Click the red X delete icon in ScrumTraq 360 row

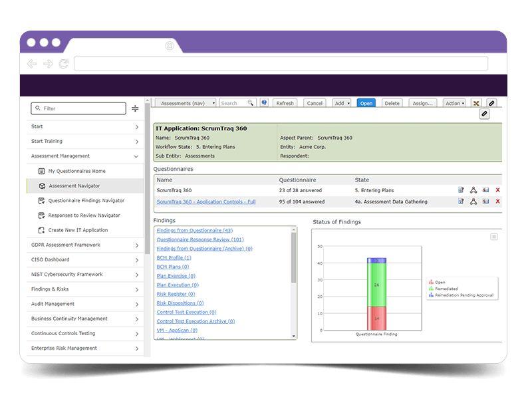click(497, 190)
